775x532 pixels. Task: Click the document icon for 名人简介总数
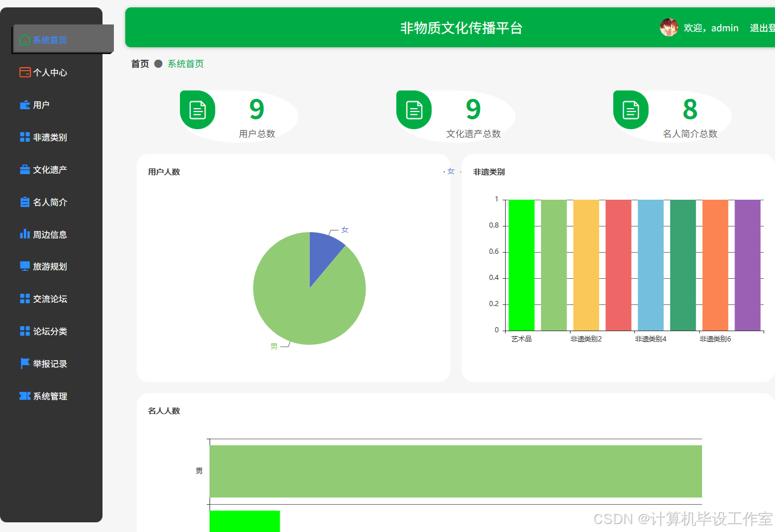click(631, 110)
